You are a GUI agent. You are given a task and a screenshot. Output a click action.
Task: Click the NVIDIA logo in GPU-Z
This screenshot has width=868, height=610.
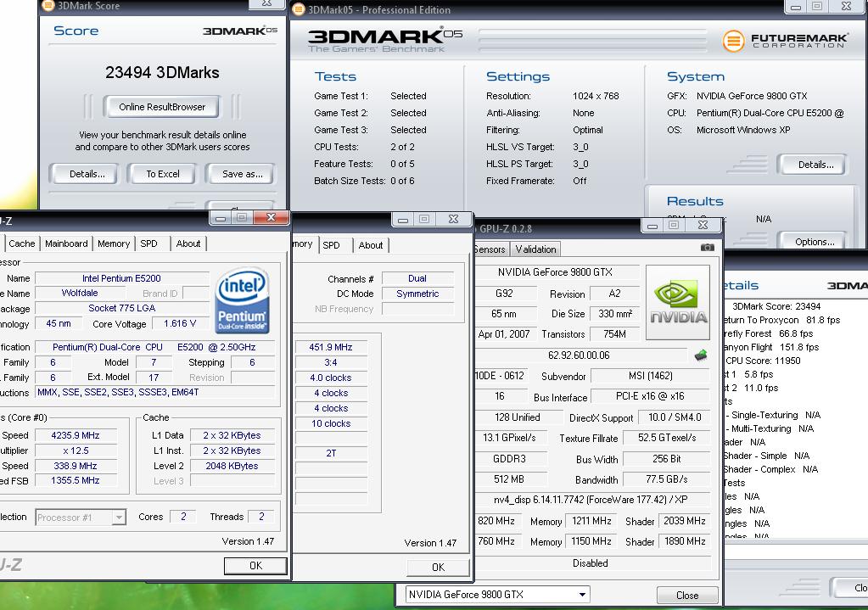tap(678, 302)
